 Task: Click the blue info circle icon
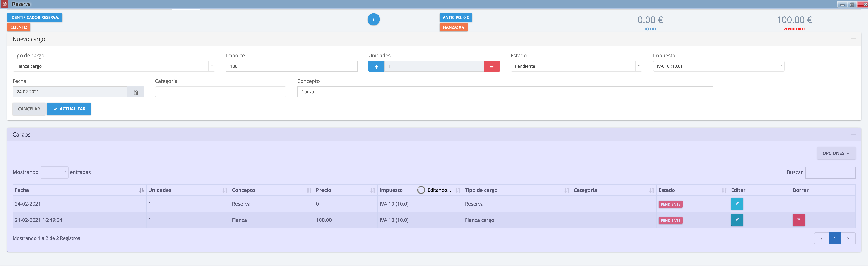(373, 20)
